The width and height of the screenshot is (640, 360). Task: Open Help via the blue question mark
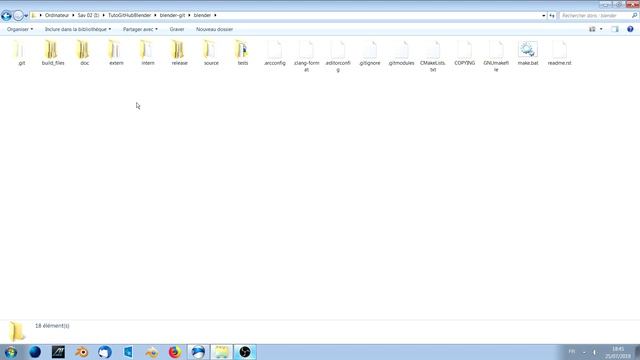tap(630, 29)
